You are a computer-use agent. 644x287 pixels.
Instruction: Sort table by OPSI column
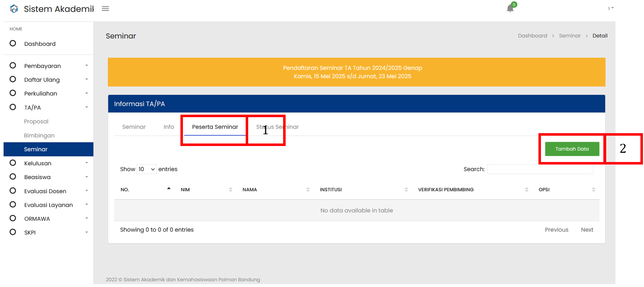coord(566,189)
